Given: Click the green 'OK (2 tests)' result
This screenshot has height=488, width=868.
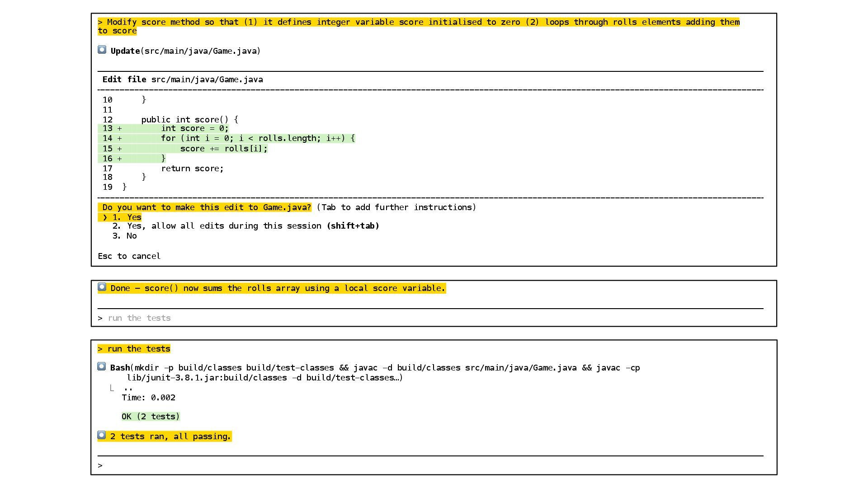Looking at the screenshot, I should coord(151,417).
